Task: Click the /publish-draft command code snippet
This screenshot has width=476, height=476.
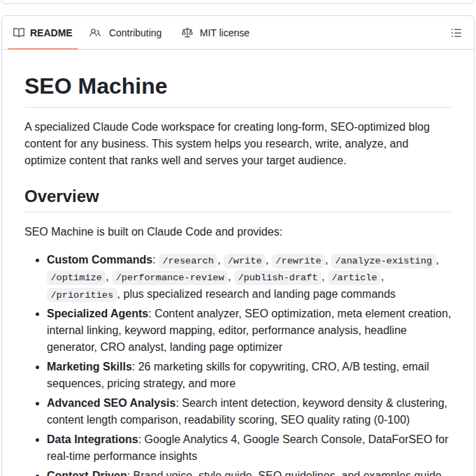Action: coord(277,277)
